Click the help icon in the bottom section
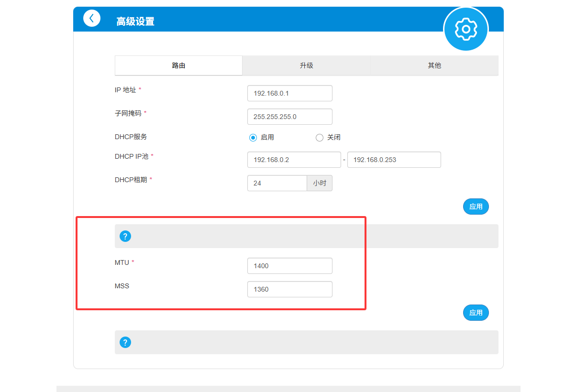Screen dimensions: 576x392 coord(125,342)
